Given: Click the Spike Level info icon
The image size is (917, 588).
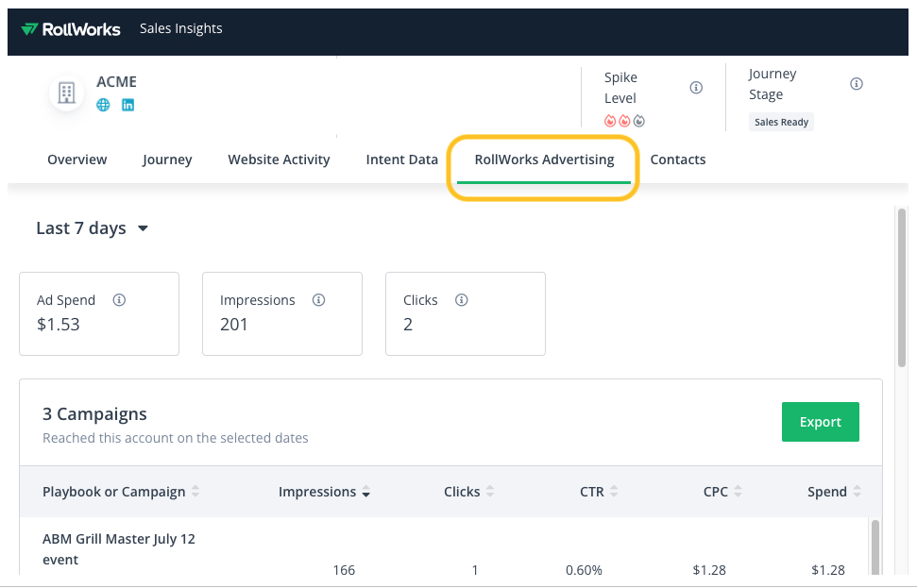Looking at the screenshot, I should tap(696, 88).
